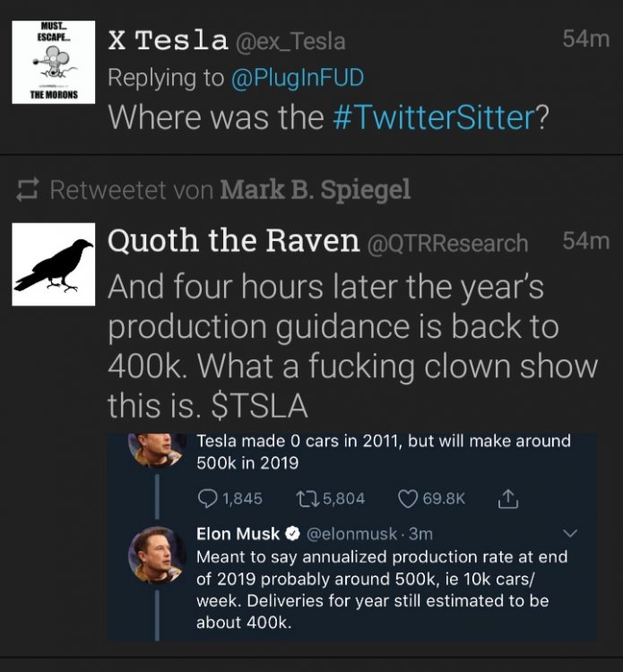Open Quoth the Raven's crow avatar
This screenshot has height=672, width=623.
(55, 267)
